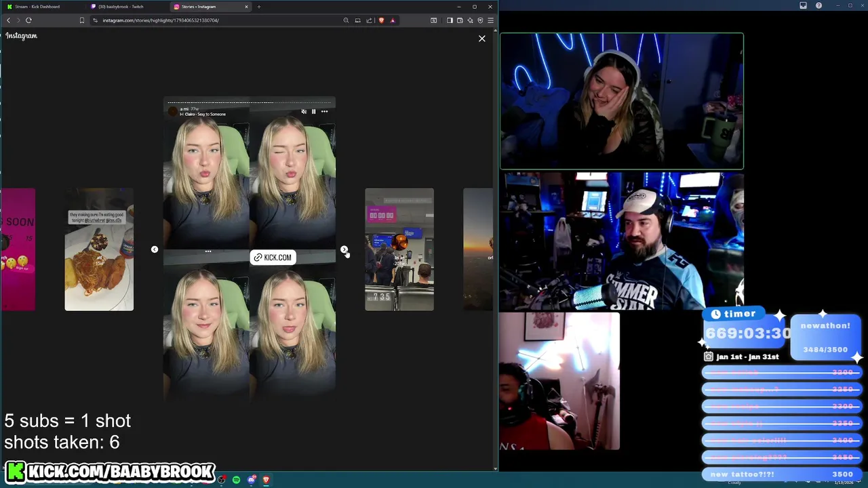View site information icon

(95, 20)
